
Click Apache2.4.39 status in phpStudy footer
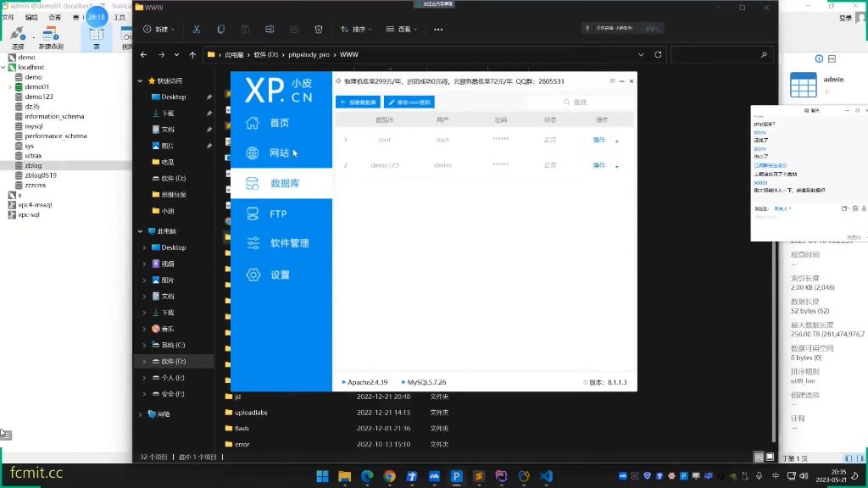click(364, 382)
